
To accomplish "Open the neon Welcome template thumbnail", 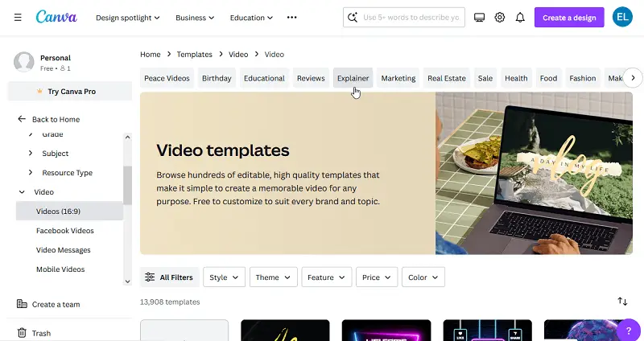I will pyautogui.click(x=386, y=331).
